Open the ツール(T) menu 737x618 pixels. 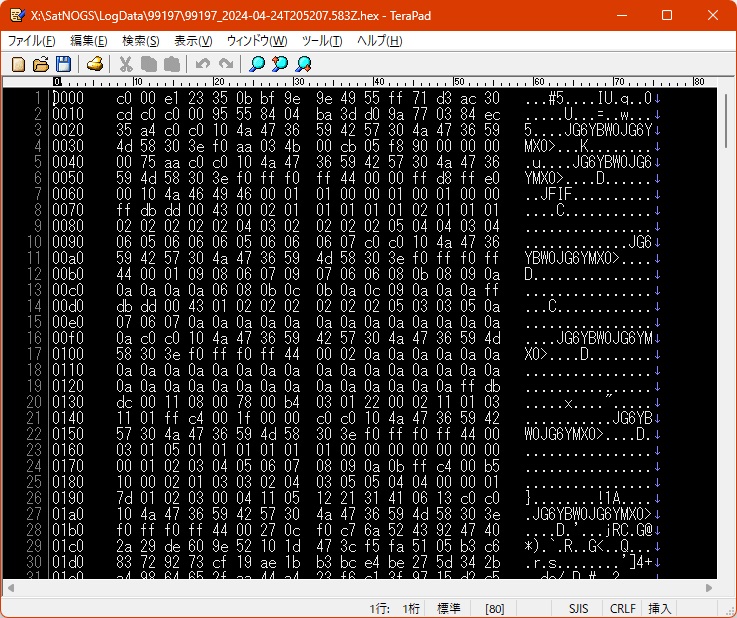click(x=322, y=41)
